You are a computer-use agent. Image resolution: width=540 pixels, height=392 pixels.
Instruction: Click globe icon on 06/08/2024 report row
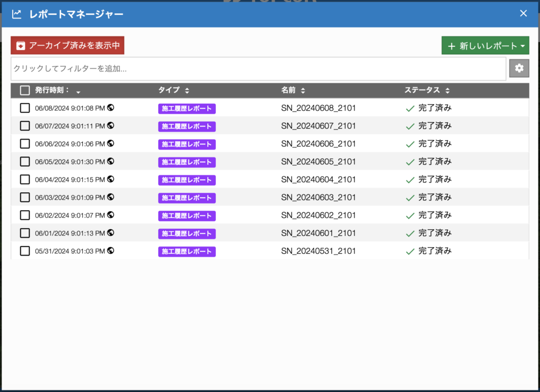(111, 108)
